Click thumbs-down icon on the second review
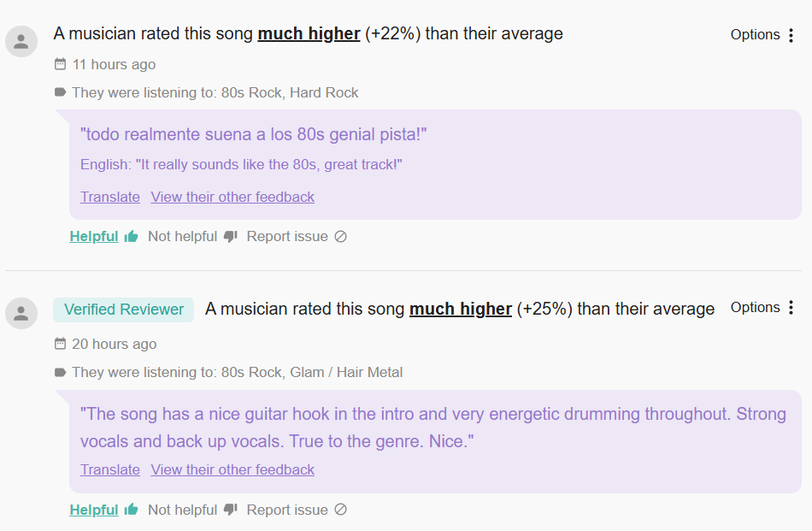Screen dimensions: 812x531 231,510
